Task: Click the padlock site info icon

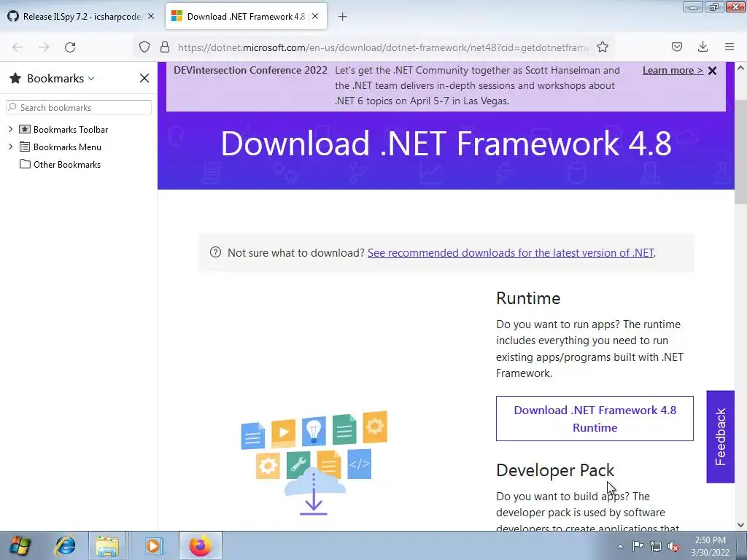Action: click(x=165, y=47)
